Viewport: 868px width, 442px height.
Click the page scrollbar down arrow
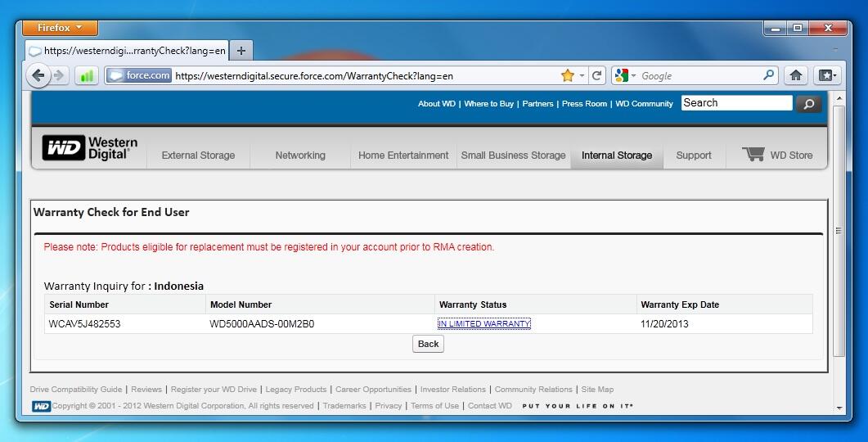tap(839, 408)
